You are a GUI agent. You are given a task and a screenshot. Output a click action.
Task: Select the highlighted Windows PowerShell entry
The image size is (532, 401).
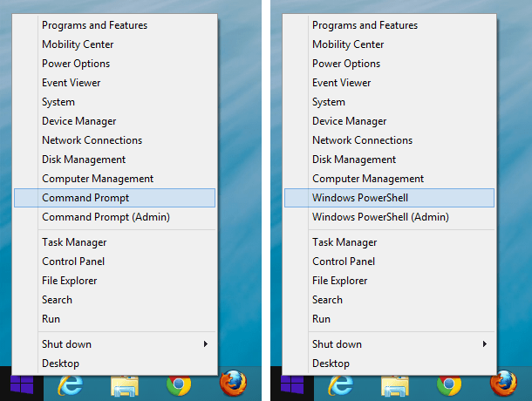pyautogui.click(x=389, y=198)
